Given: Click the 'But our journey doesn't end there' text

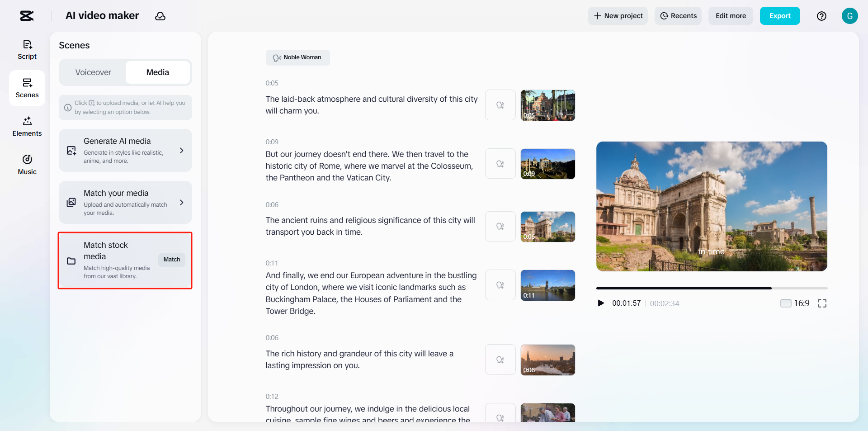Looking at the screenshot, I should click(x=369, y=166).
